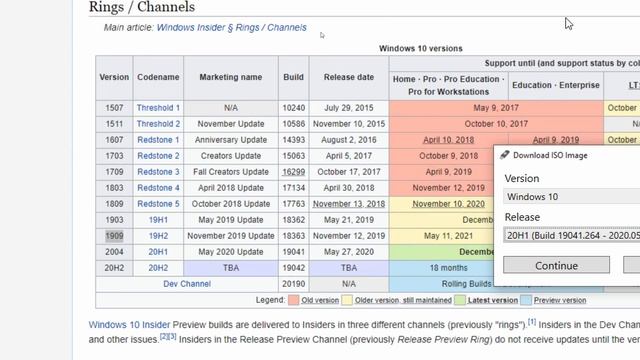This screenshot has height=360, width=640.
Task: Click the April 10, 2018 support date
Action: (x=448, y=140)
